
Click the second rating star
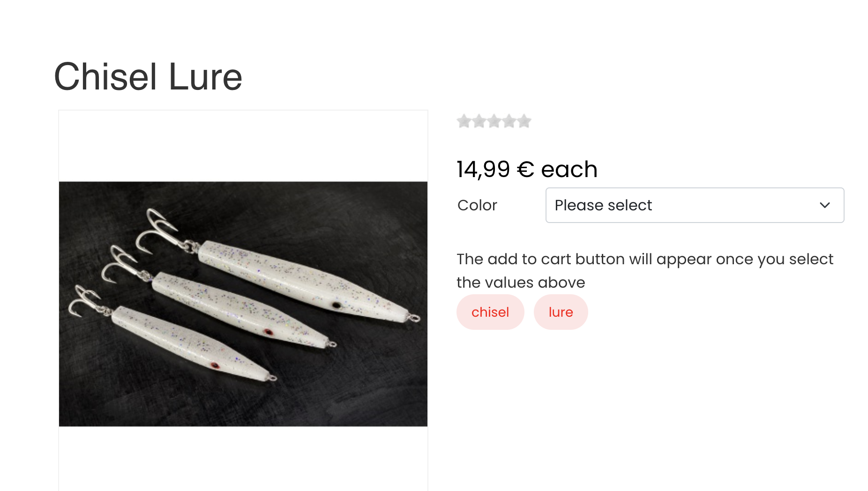(479, 121)
